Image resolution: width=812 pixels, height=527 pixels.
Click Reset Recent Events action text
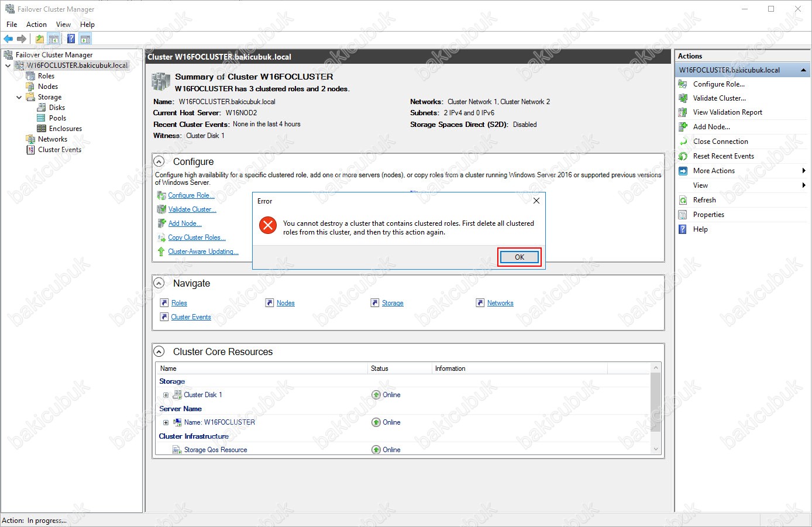pos(724,156)
